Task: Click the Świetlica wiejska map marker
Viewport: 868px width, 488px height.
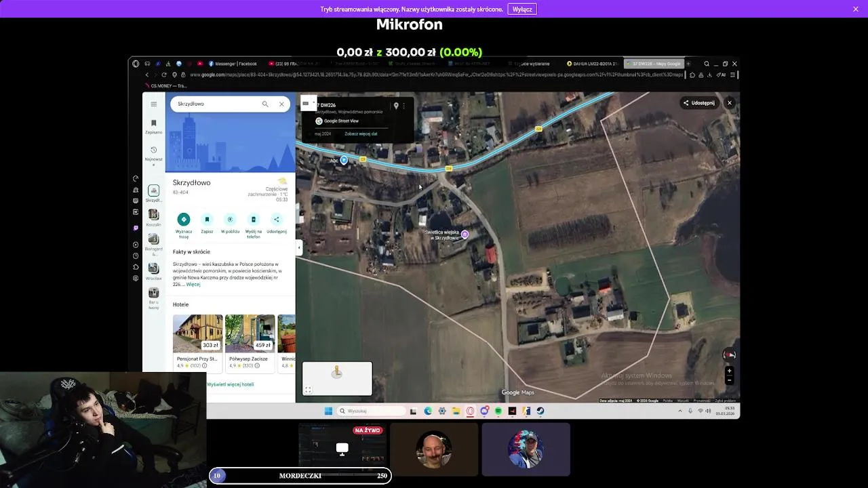Action: (465, 235)
